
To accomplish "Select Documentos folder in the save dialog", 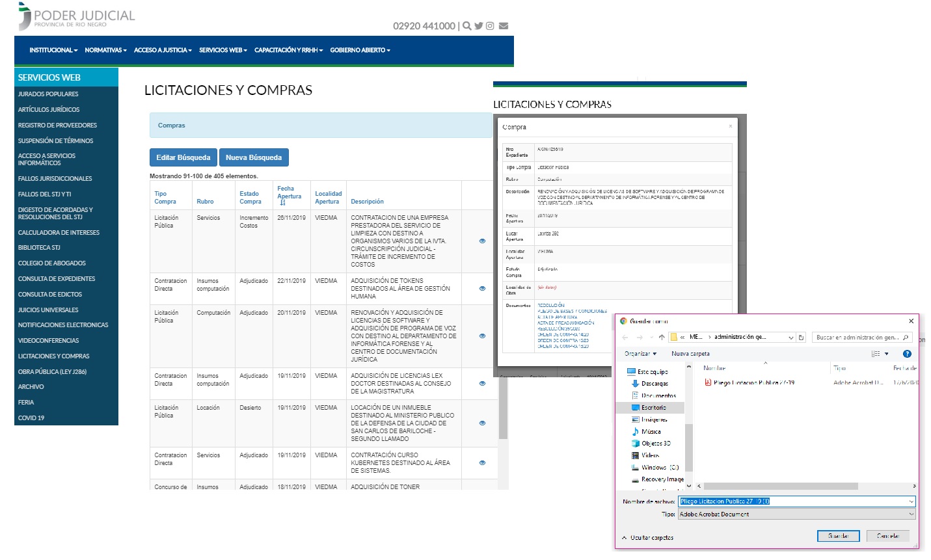I will 654,396.
